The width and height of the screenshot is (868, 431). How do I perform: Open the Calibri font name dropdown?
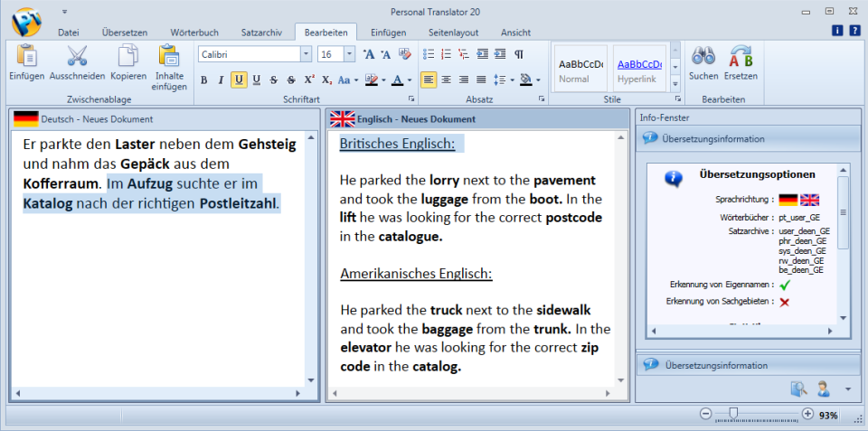tap(307, 54)
